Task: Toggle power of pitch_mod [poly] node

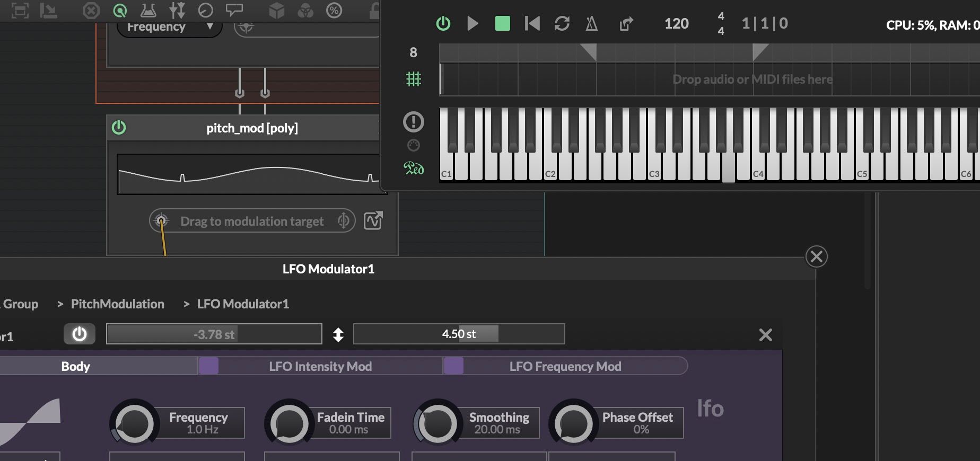Action: 119,127
